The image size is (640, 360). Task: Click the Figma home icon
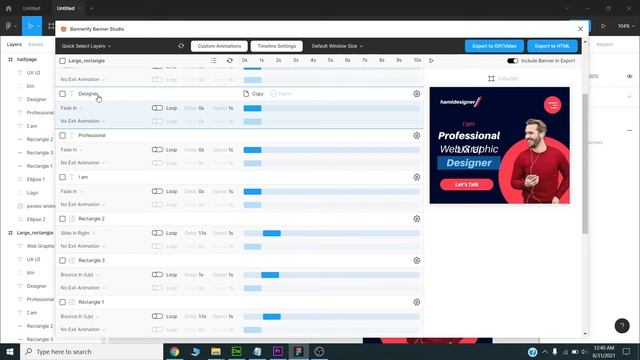[9, 8]
